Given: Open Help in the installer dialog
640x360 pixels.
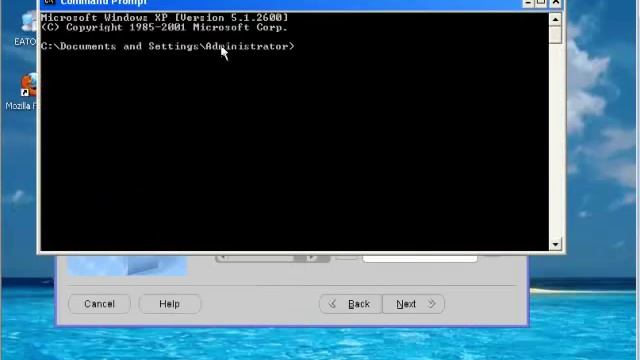Looking at the screenshot, I should [169, 304].
